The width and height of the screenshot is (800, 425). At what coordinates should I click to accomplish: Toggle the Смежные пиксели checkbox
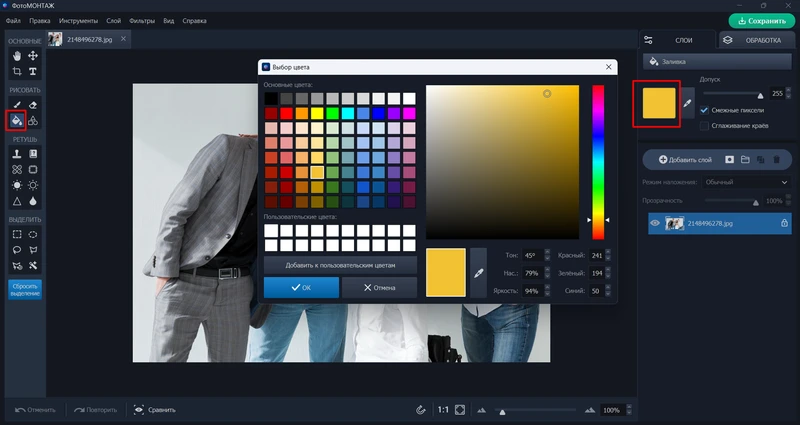[704, 110]
